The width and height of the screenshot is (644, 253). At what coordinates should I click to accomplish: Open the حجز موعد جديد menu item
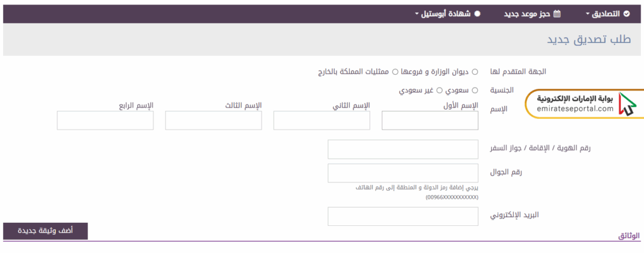point(528,14)
